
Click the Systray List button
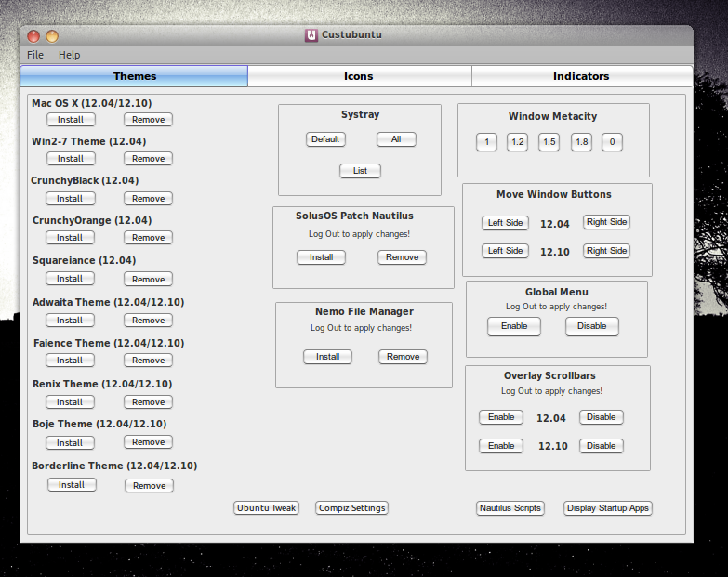pos(360,171)
